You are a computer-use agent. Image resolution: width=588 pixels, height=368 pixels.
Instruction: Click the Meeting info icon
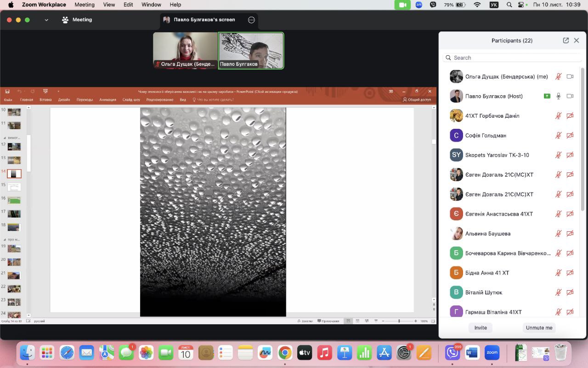pos(65,20)
